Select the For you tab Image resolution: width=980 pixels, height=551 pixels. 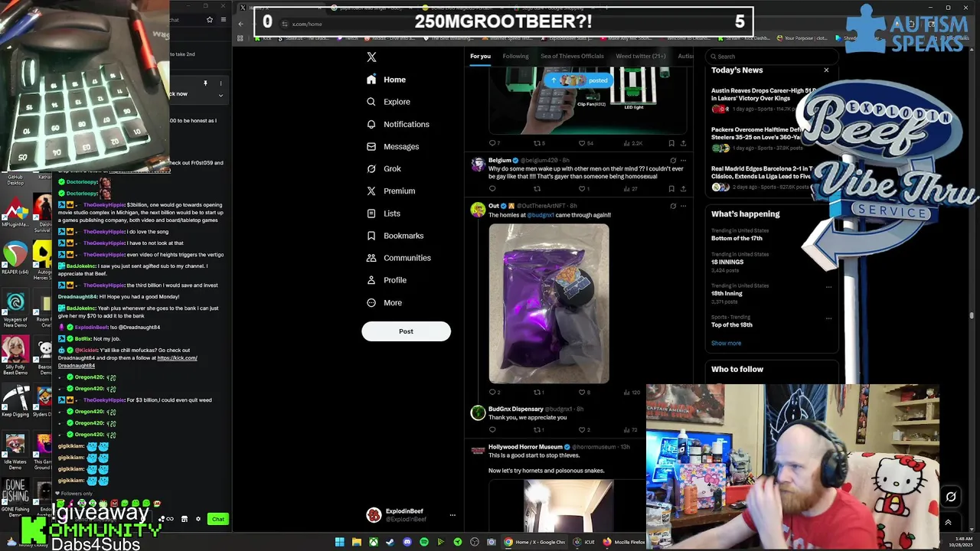(x=480, y=56)
